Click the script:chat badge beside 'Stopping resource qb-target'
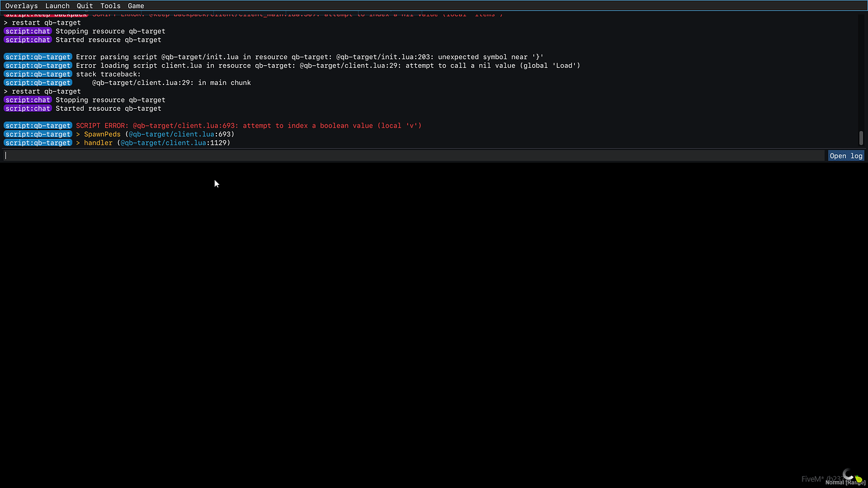This screenshot has height=488, width=868. click(x=28, y=31)
